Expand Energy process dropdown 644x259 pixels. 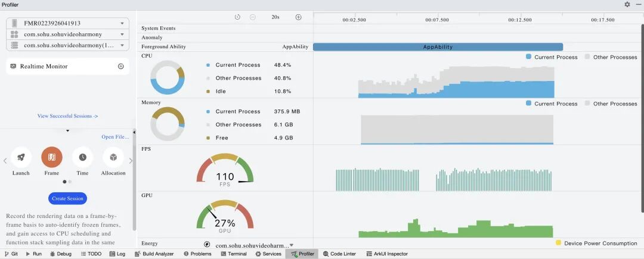292,245
